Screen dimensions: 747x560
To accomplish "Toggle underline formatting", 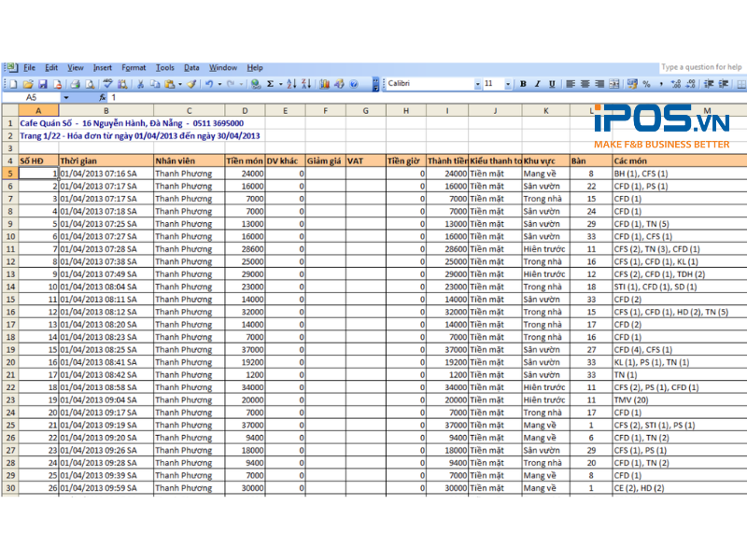I will pos(551,84).
